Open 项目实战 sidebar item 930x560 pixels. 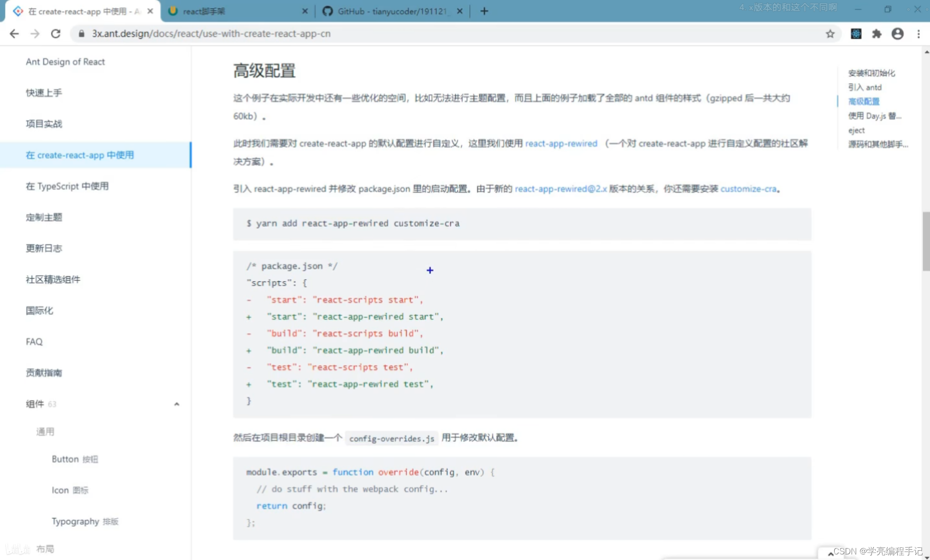coord(44,124)
